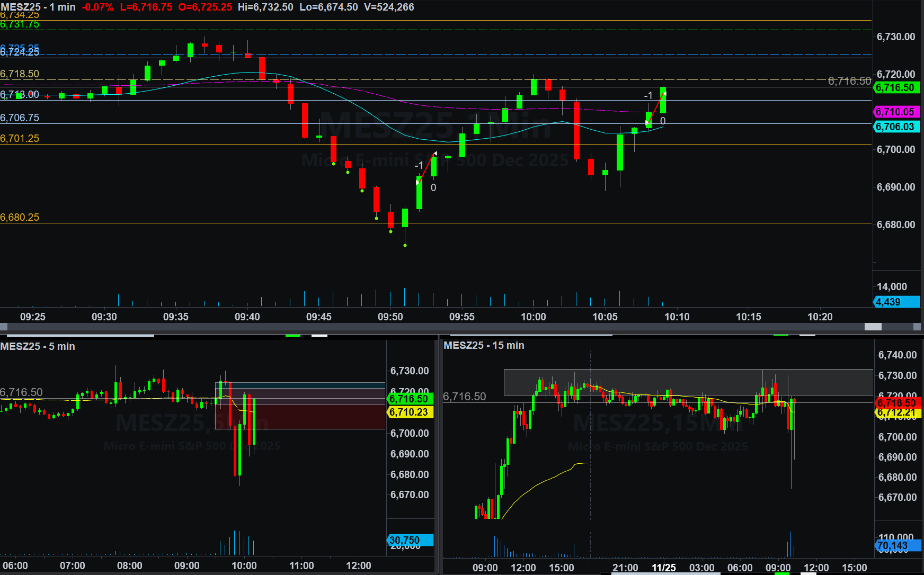Image resolution: width=924 pixels, height=575 pixels.
Task: Click the 11/25 date marker on time axis
Action: click(663, 568)
